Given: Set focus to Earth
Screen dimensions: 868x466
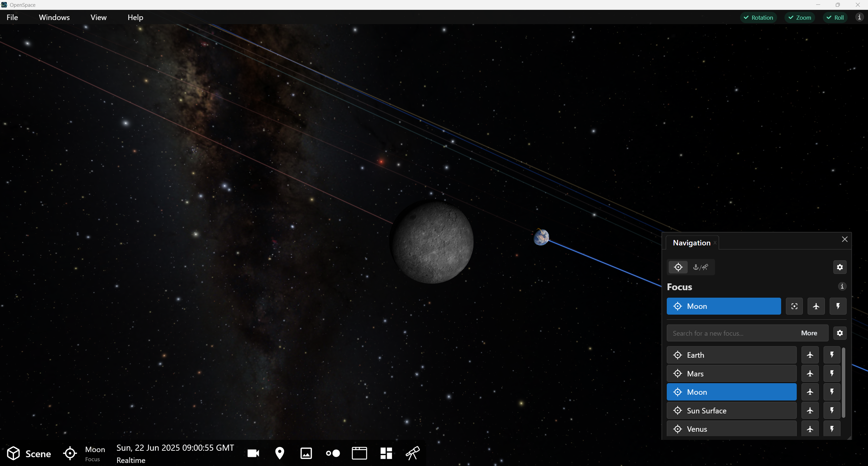Looking at the screenshot, I should (x=732, y=355).
